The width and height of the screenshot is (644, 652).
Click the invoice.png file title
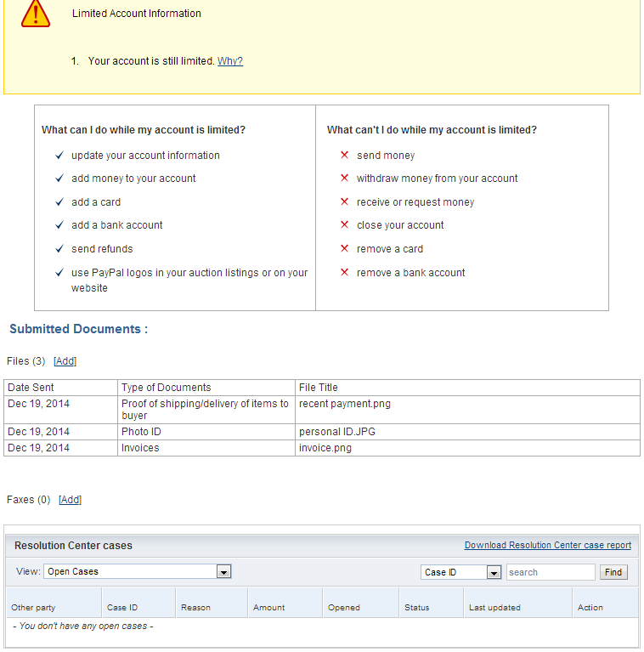[x=325, y=448]
